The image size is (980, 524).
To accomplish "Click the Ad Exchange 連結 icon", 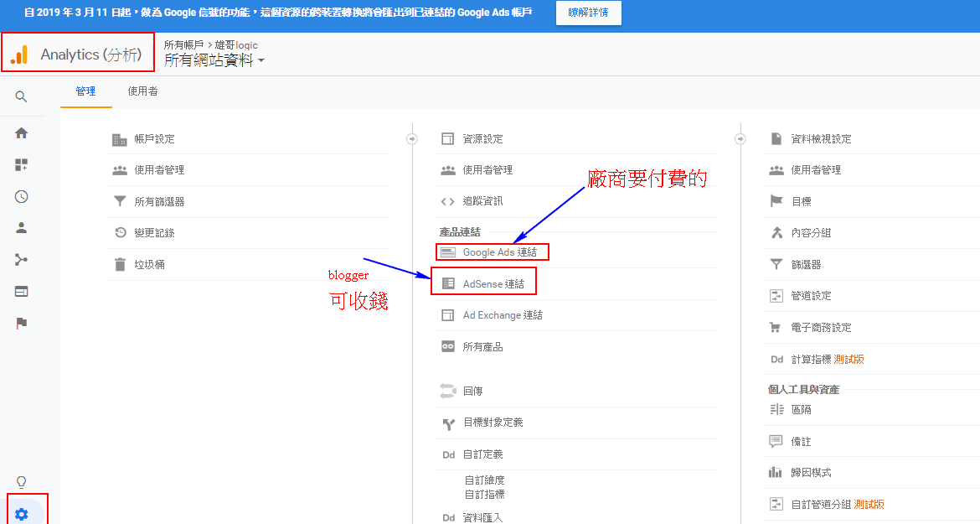I will point(447,315).
